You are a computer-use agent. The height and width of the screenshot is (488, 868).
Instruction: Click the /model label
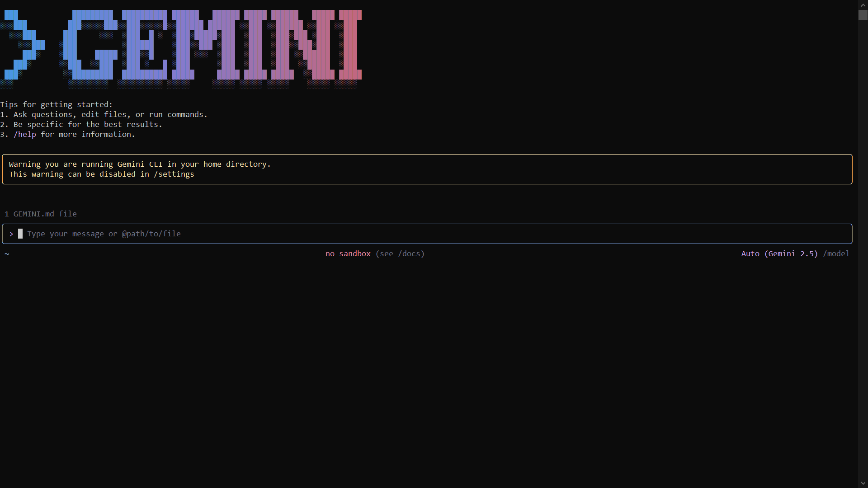point(836,253)
